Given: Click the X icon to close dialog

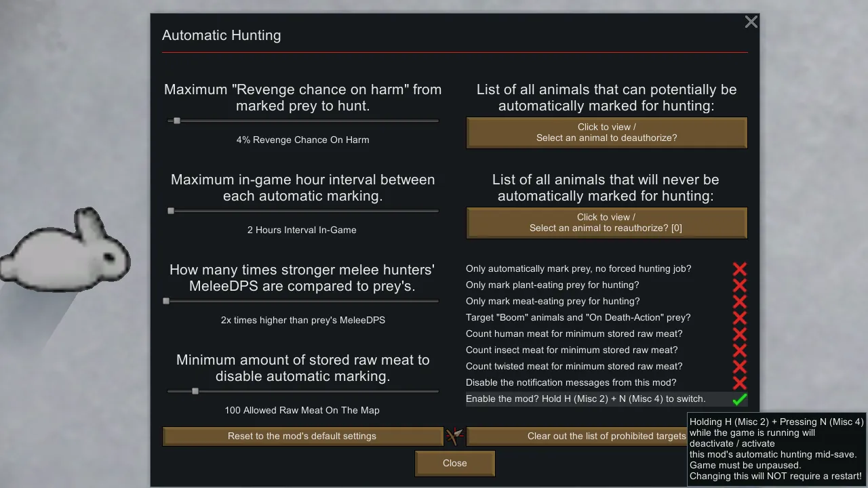Looking at the screenshot, I should click(751, 22).
